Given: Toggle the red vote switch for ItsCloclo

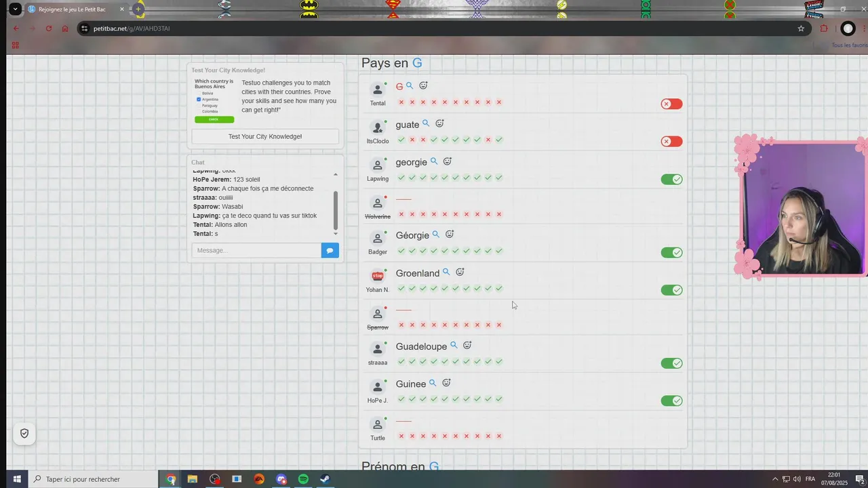Looking at the screenshot, I should coord(671,141).
